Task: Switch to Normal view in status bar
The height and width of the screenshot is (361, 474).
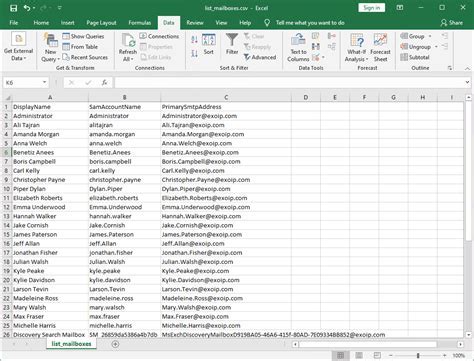Action: point(340,355)
